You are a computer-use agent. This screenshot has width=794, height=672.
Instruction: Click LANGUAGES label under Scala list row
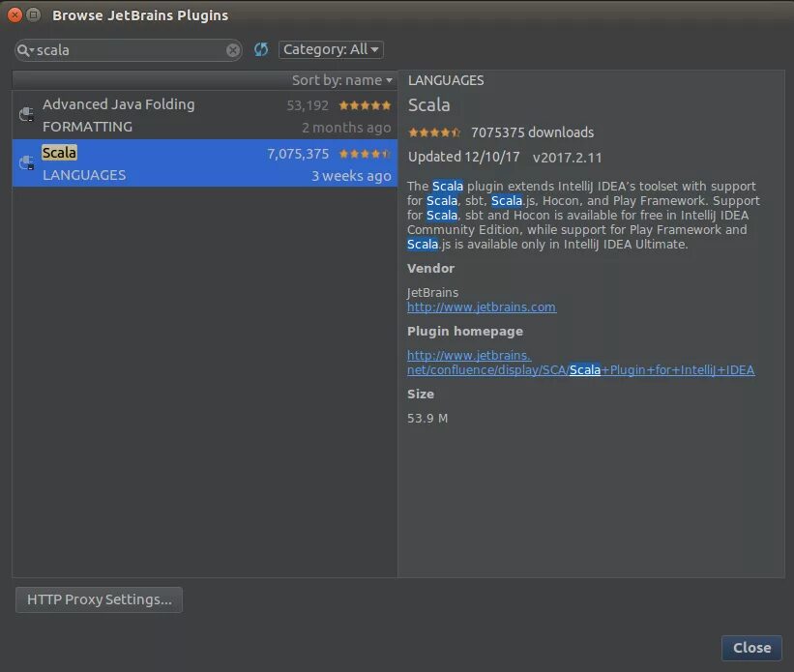(84, 175)
